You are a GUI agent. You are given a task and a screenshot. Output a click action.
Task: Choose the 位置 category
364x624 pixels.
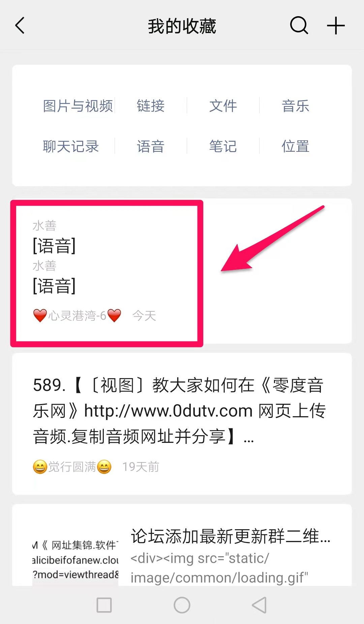tap(296, 146)
